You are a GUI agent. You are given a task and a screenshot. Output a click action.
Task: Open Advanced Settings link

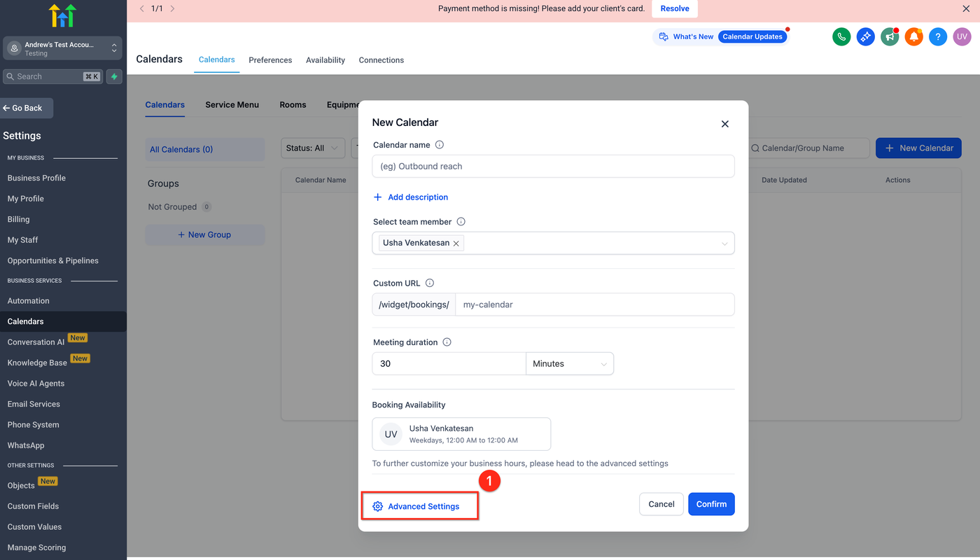(423, 506)
